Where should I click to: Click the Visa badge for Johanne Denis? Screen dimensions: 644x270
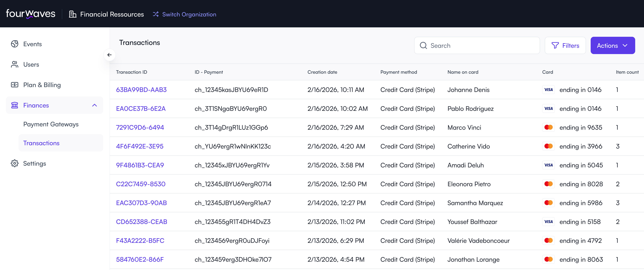pos(549,90)
